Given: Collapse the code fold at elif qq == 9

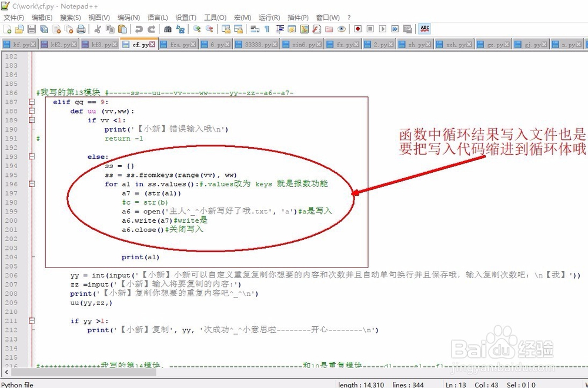Looking at the screenshot, I should 31,101.
